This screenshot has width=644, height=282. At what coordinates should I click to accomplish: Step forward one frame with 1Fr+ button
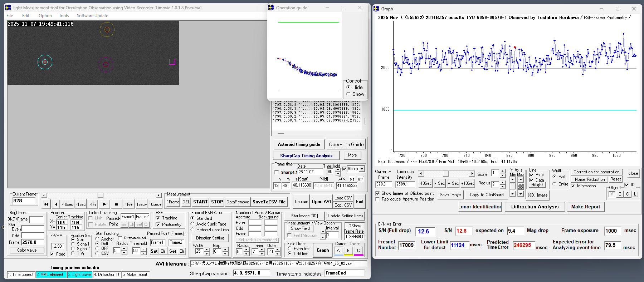pyautogui.click(x=128, y=204)
